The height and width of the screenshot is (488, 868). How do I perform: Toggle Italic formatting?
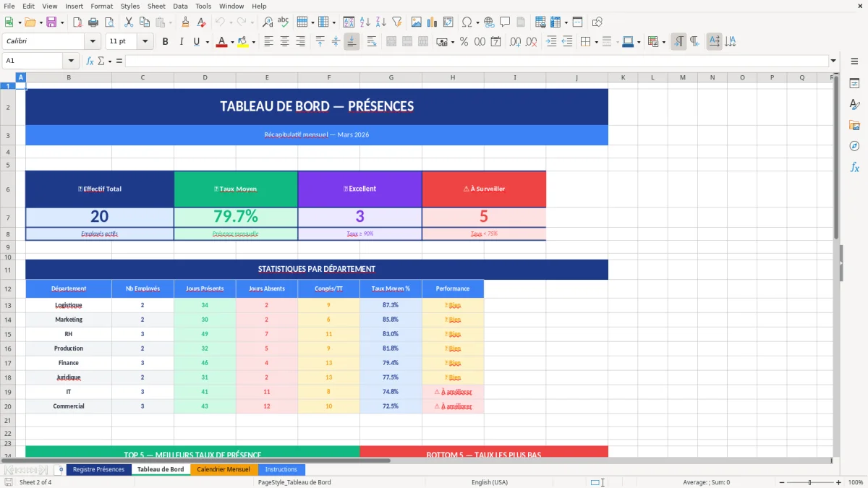pyautogui.click(x=181, y=42)
